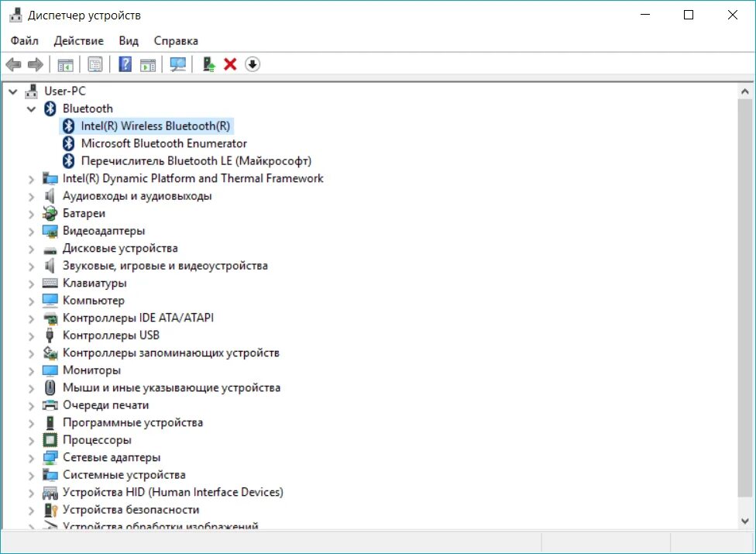Click the Процессоры chip icon
Screen dimensions: 756x554
(x=50, y=440)
